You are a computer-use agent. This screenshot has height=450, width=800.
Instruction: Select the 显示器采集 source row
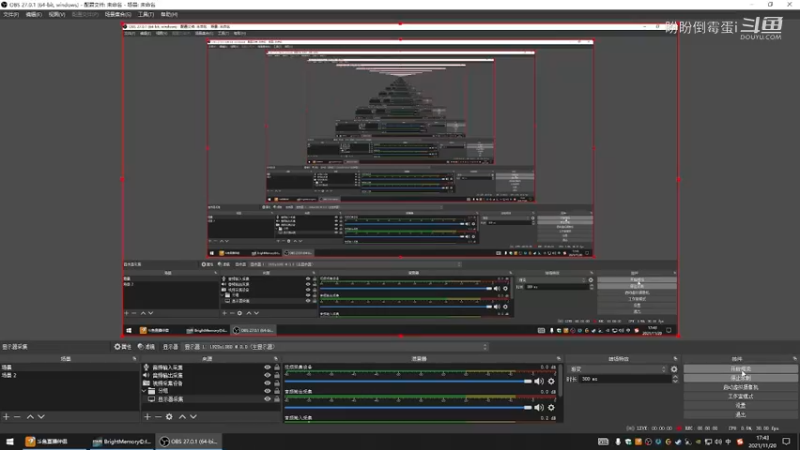[211, 399]
